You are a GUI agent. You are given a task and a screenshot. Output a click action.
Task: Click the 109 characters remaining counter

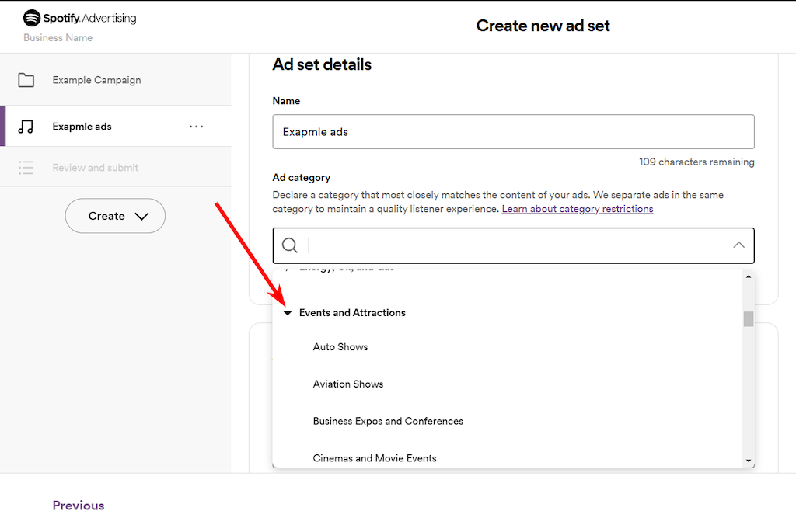[x=696, y=162]
